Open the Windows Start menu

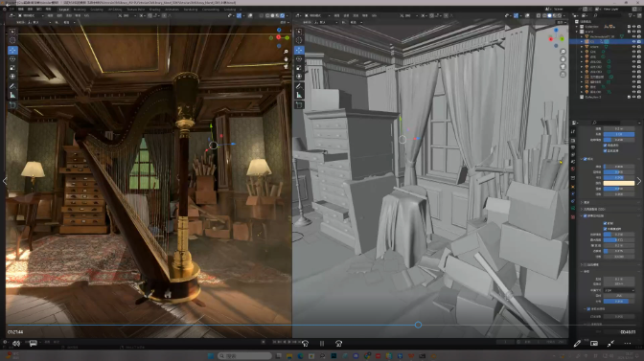211,355
